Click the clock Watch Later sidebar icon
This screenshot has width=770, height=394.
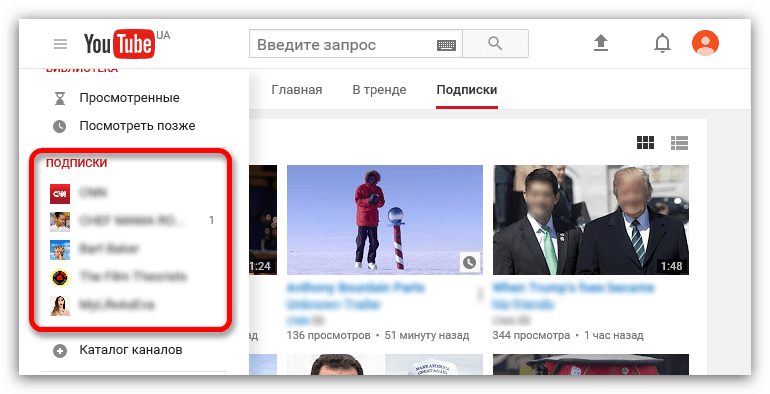[59, 127]
